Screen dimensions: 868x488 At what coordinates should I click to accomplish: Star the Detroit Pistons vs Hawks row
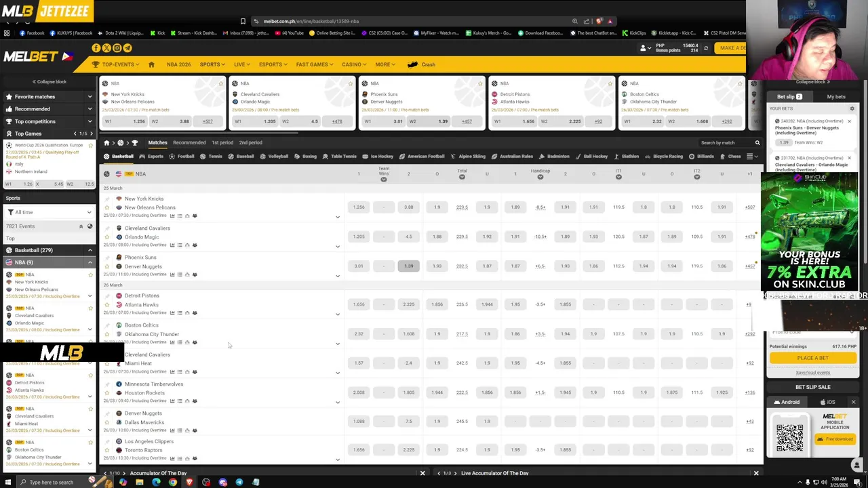pyautogui.click(x=106, y=304)
